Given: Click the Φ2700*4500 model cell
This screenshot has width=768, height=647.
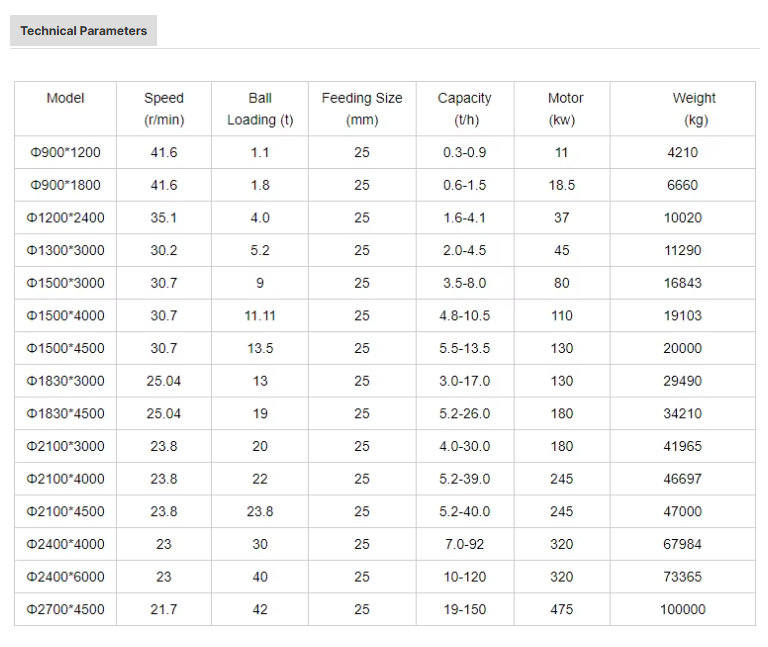Looking at the screenshot, I should pyautogui.click(x=65, y=610).
